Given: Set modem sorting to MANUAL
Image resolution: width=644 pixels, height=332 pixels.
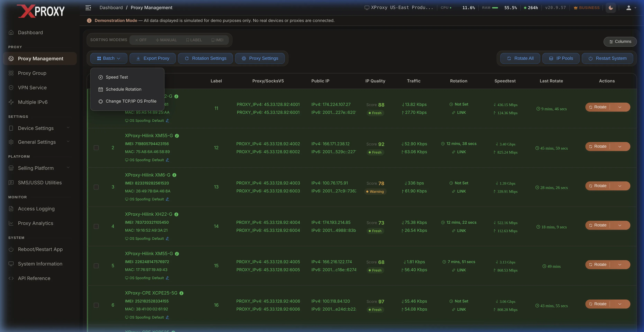Looking at the screenshot, I should (166, 40).
